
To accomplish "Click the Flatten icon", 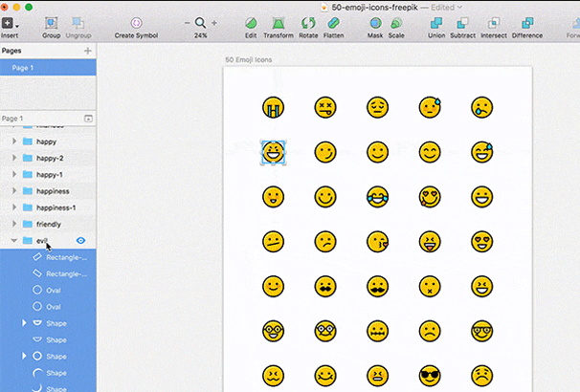I will coord(334,22).
